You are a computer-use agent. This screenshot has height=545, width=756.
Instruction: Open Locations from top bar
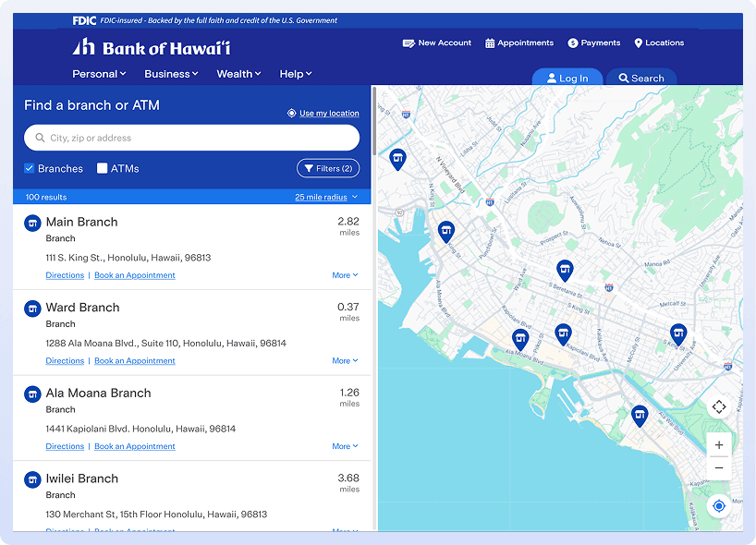coord(659,42)
